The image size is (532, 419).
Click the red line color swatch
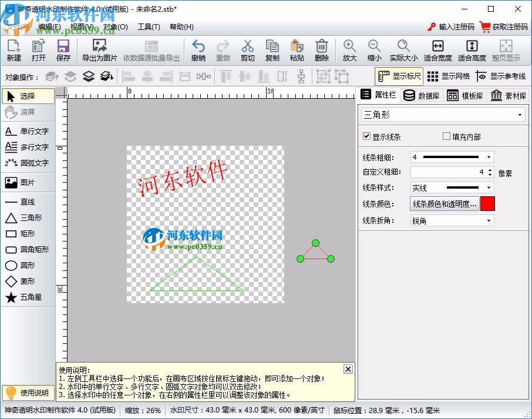tap(487, 204)
